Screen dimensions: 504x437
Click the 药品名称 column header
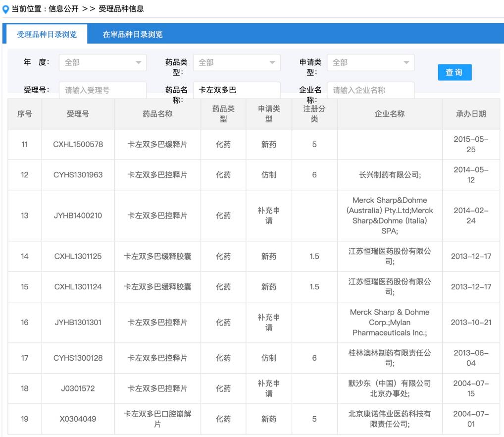[157, 114]
